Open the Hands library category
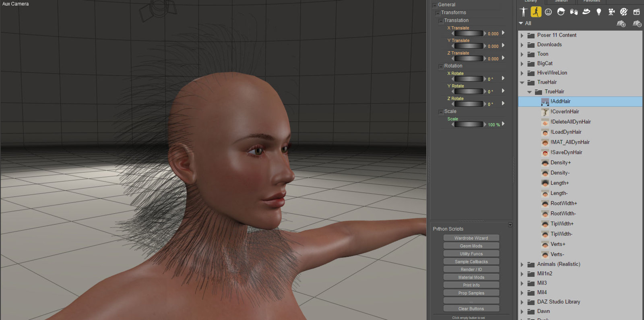Screen dimensions: 644x320 point(574,12)
